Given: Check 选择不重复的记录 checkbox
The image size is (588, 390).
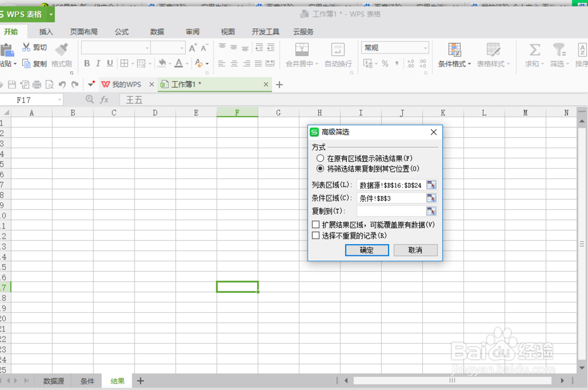Looking at the screenshot, I should (x=316, y=235).
